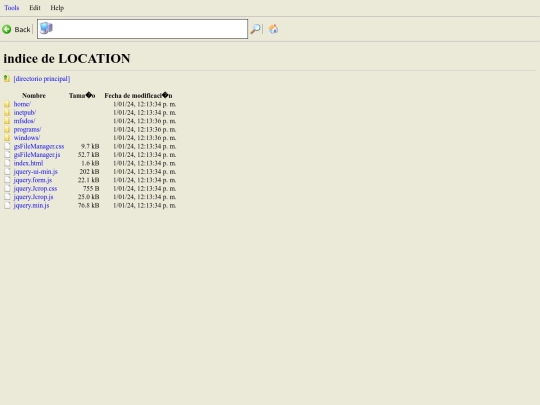Screen dimensions: 540x405
Task: Open the windows/ folder link
Action: point(27,138)
